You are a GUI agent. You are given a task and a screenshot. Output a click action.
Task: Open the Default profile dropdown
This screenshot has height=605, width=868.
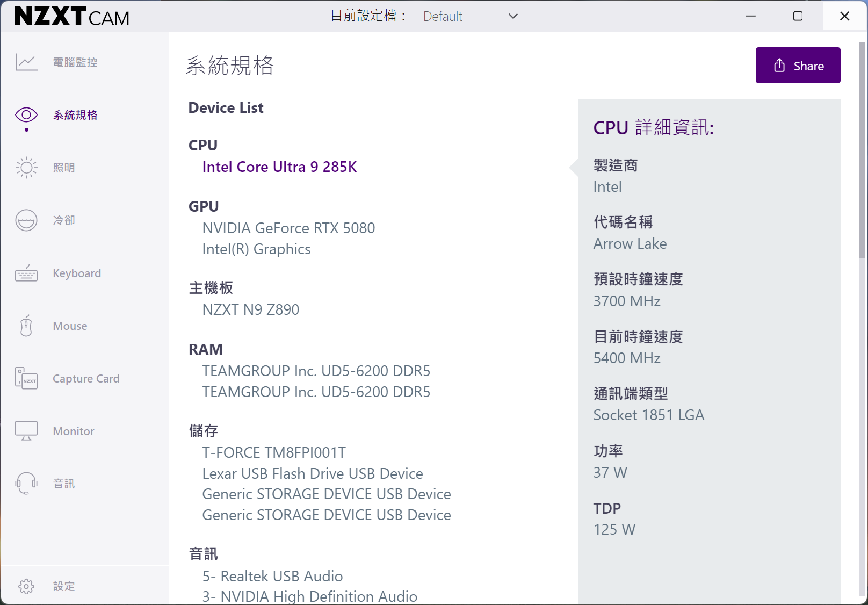click(x=471, y=16)
